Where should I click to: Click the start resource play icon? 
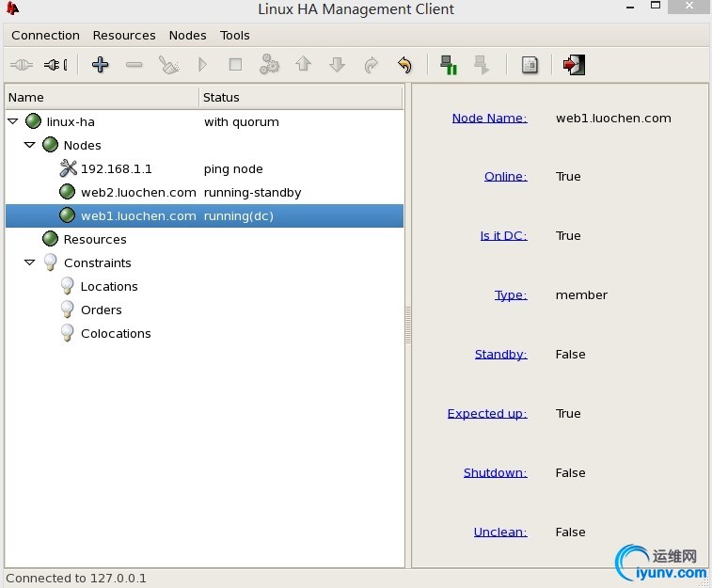point(202,65)
